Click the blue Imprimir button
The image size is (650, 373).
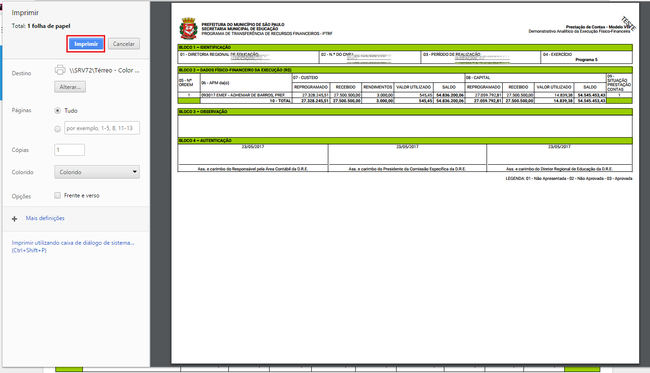coord(86,44)
